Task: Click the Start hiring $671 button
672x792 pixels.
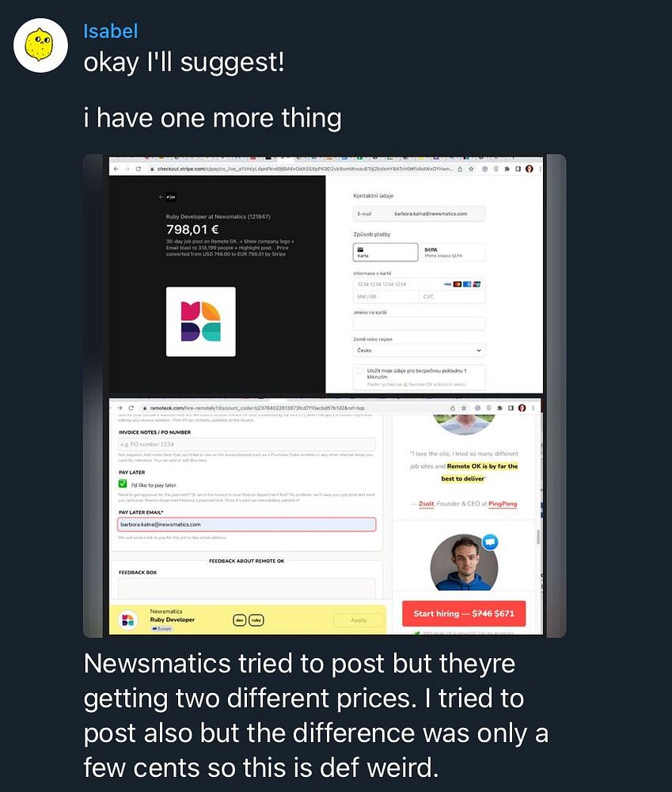Action: pos(464,613)
